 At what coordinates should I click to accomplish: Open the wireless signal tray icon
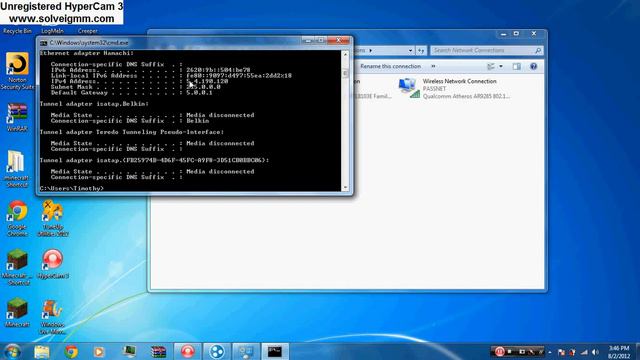click(x=584, y=352)
